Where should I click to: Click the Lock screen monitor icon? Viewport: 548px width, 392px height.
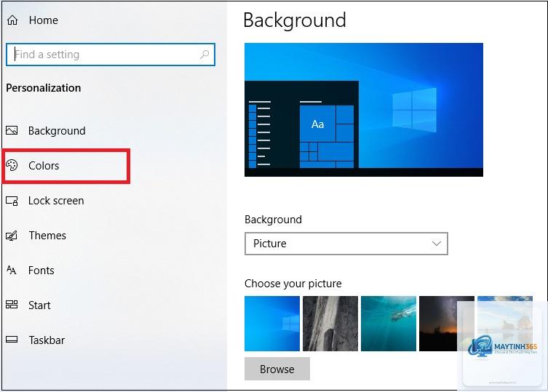[x=12, y=201]
